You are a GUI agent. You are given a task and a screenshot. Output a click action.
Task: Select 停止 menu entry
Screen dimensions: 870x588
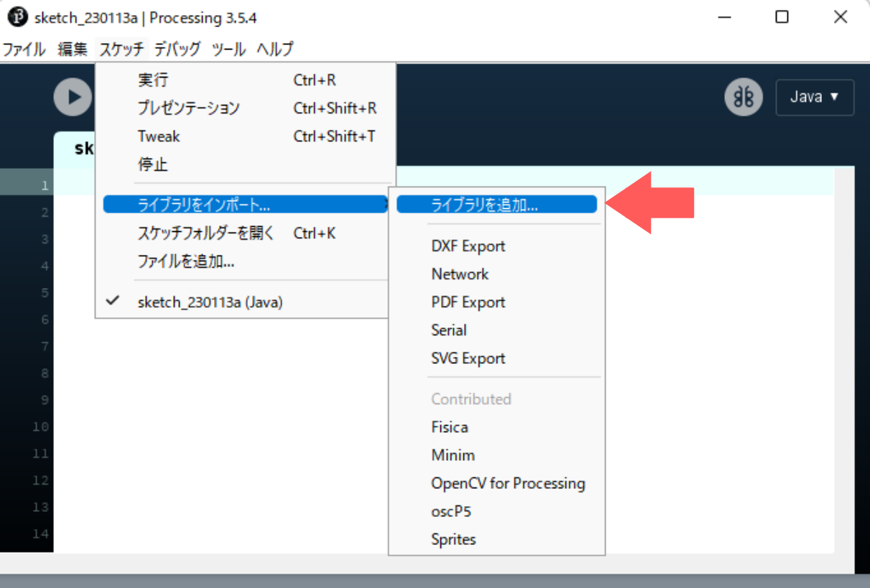click(x=246, y=164)
